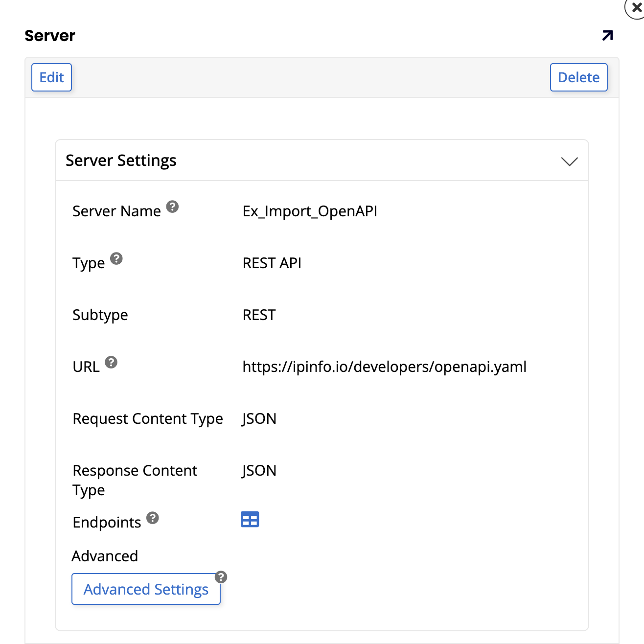This screenshot has height=644, width=644.
Task: Open help tooltip on Advanced Settings button
Action: coord(221,577)
